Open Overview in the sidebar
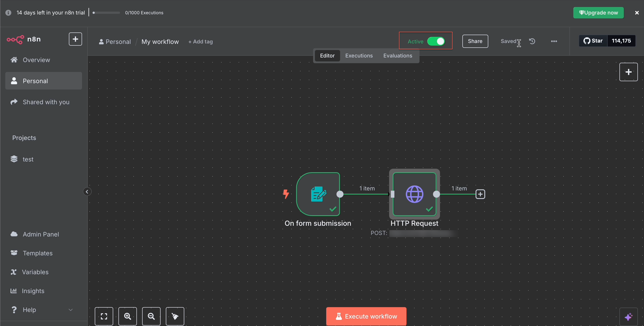The height and width of the screenshot is (326, 644). coord(43,60)
